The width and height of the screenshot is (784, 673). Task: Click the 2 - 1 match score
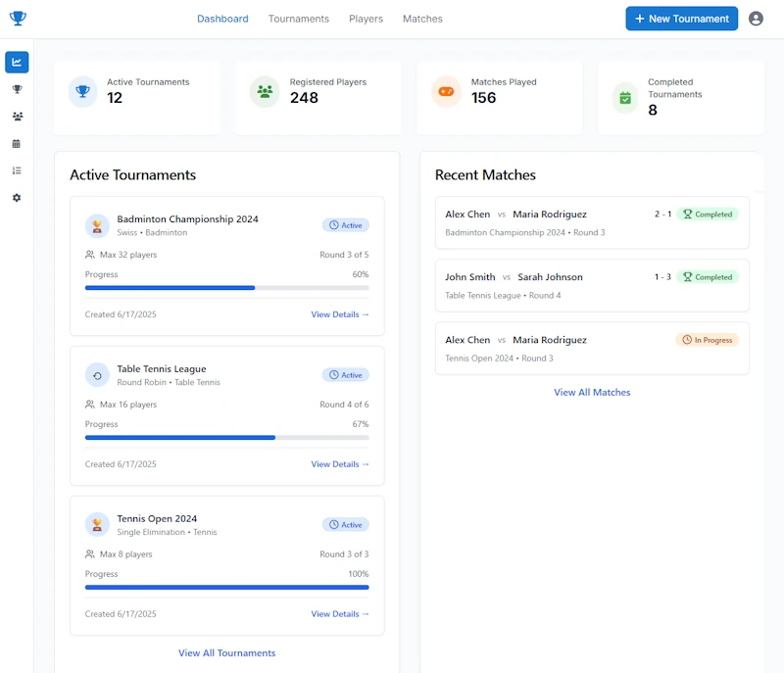[x=663, y=215]
